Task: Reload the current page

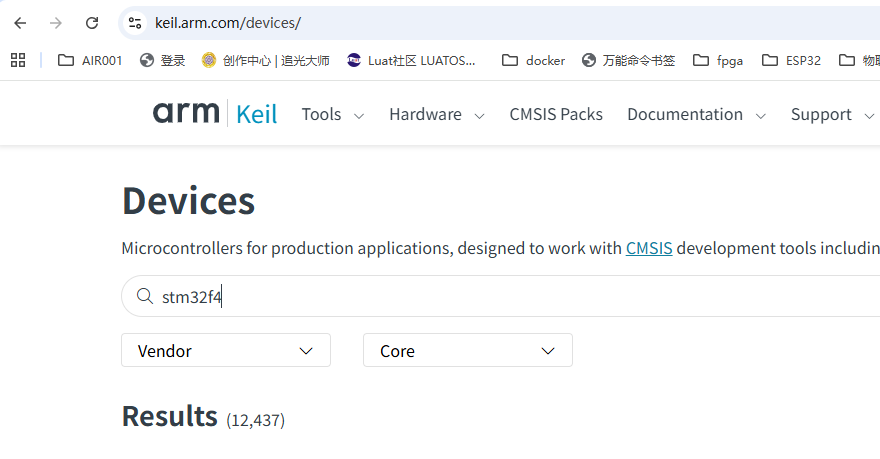Action: coord(92,23)
